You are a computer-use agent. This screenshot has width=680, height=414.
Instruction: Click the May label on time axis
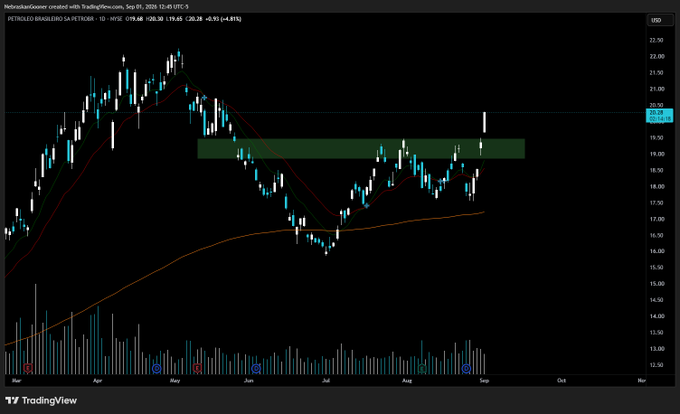(175, 381)
